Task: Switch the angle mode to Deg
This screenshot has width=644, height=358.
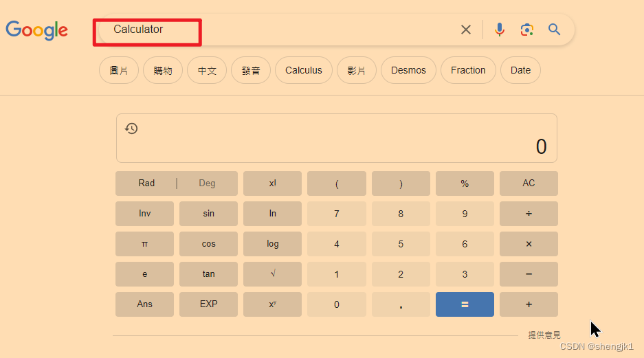Action: click(207, 183)
